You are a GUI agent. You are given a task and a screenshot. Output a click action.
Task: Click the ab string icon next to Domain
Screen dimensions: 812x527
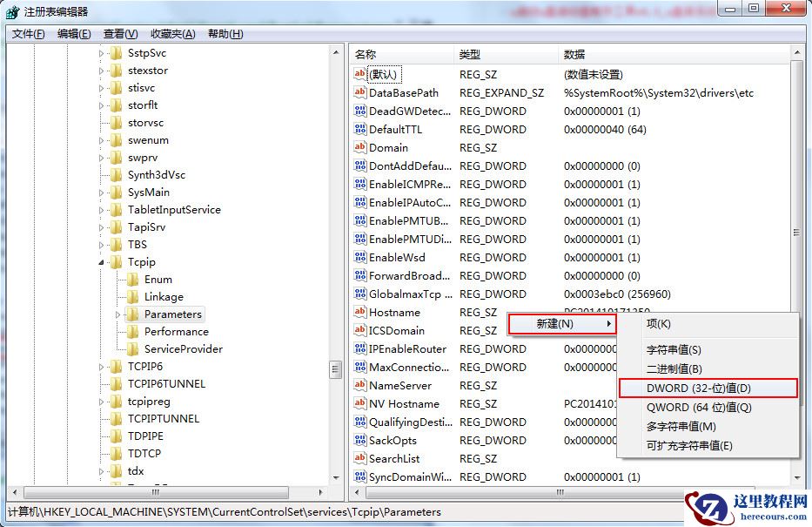(360, 147)
